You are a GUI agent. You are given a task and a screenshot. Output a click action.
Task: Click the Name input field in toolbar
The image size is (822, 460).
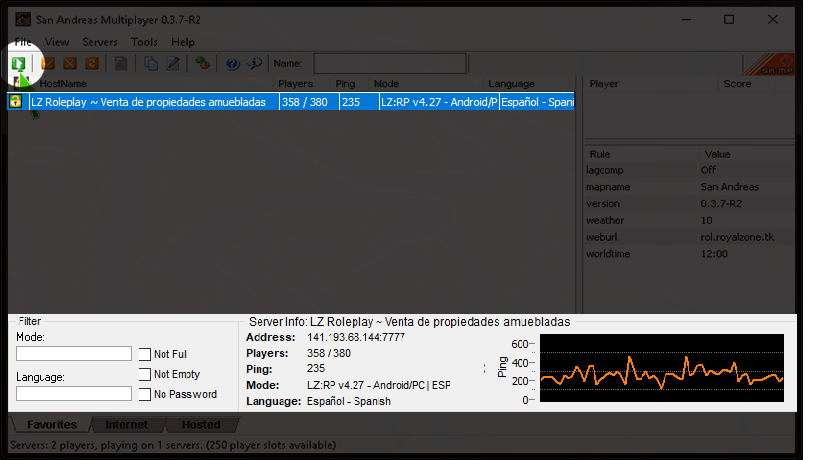point(390,63)
